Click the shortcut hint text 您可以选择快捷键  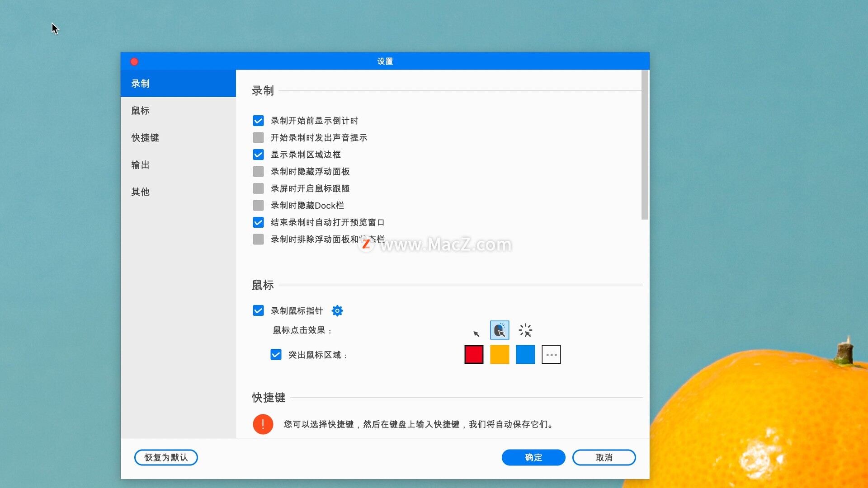click(418, 424)
